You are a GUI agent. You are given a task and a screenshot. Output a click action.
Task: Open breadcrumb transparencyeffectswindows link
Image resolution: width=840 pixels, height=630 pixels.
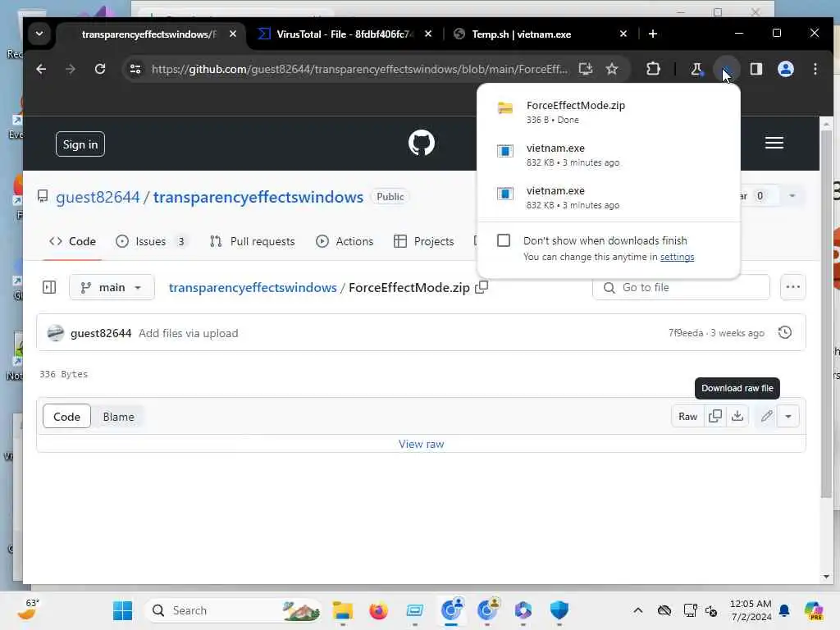click(x=253, y=288)
